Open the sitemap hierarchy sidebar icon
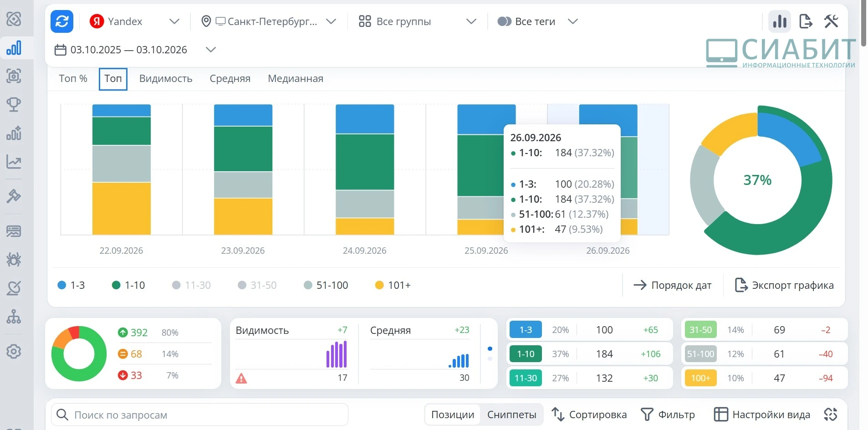The image size is (868, 430). pos(14,317)
